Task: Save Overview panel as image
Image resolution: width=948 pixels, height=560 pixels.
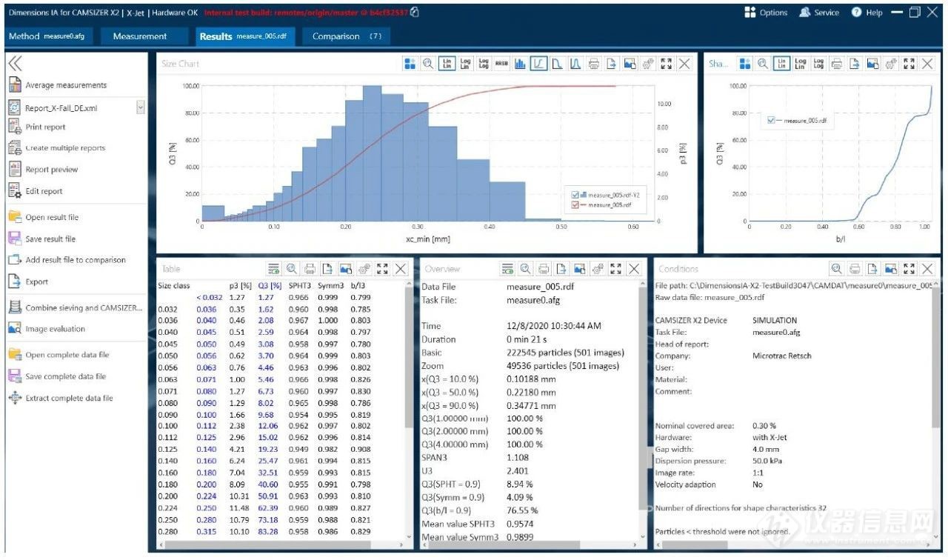Action: coord(580,269)
